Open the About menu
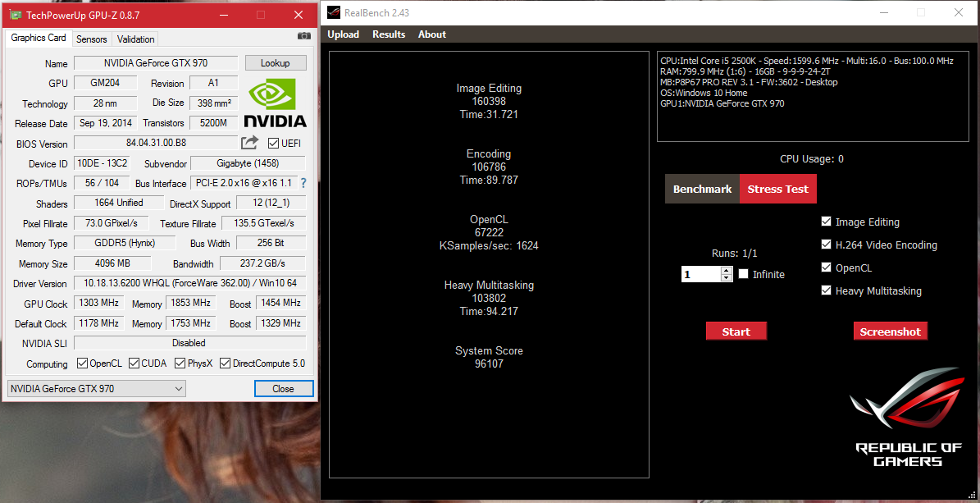Viewport: 980px width, 503px height. pos(432,34)
